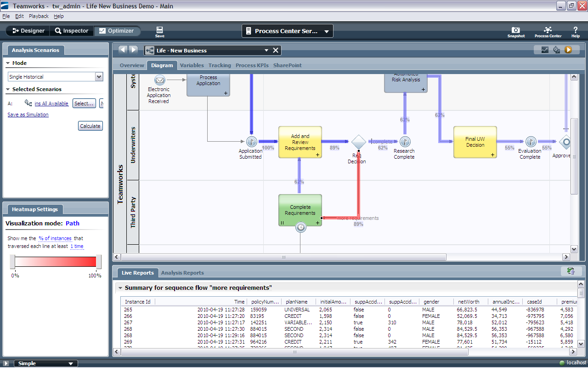Select the Research Complete tracking point
Viewport: 588px width, 368px height.
405,141
